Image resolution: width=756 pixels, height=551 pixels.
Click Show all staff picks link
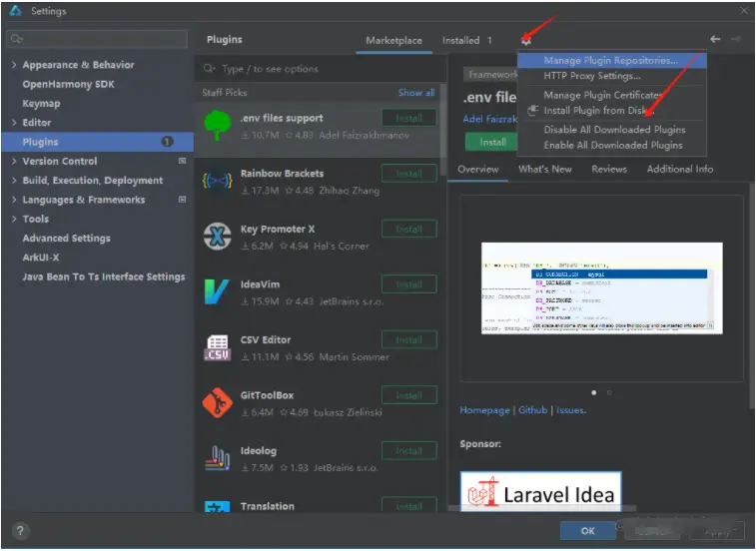click(416, 93)
